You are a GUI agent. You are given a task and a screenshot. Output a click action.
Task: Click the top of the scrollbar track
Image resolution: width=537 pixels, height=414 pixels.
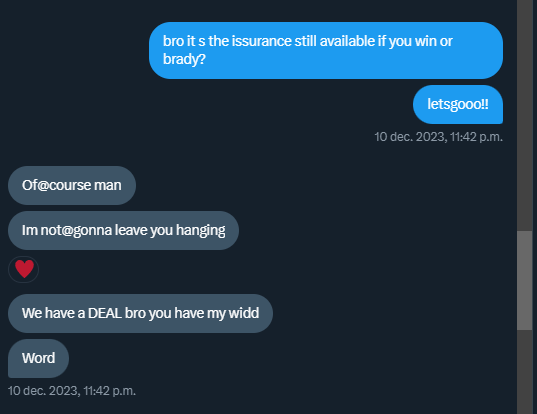click(x=524, y=5)
